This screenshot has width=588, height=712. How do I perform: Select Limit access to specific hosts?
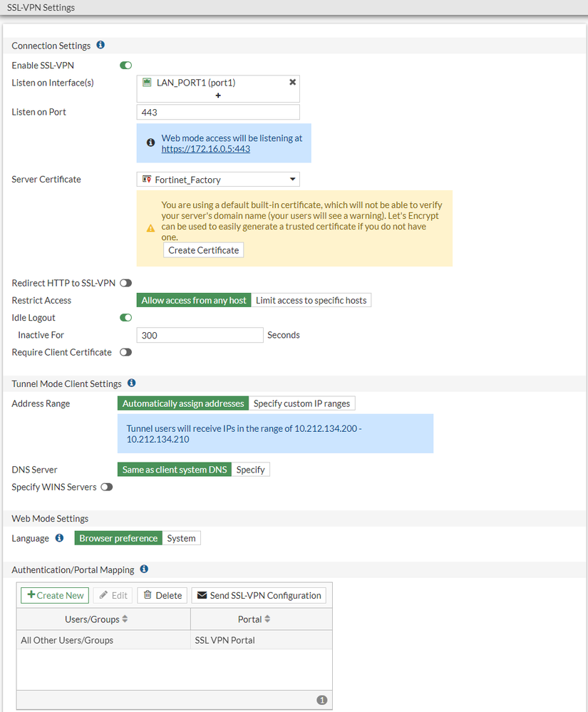pyautogui.click(x=311, y=300)
